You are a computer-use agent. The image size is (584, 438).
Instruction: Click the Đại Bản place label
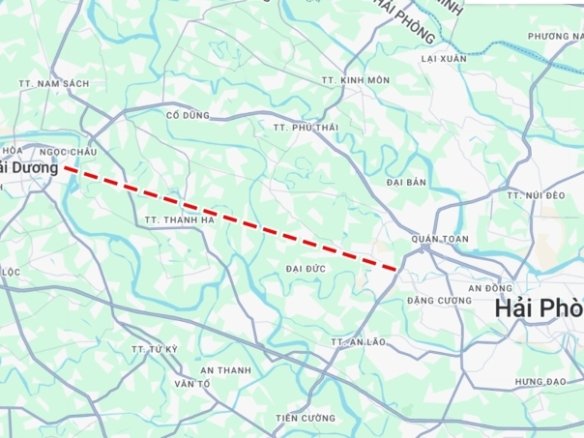[x=406, y=182]
